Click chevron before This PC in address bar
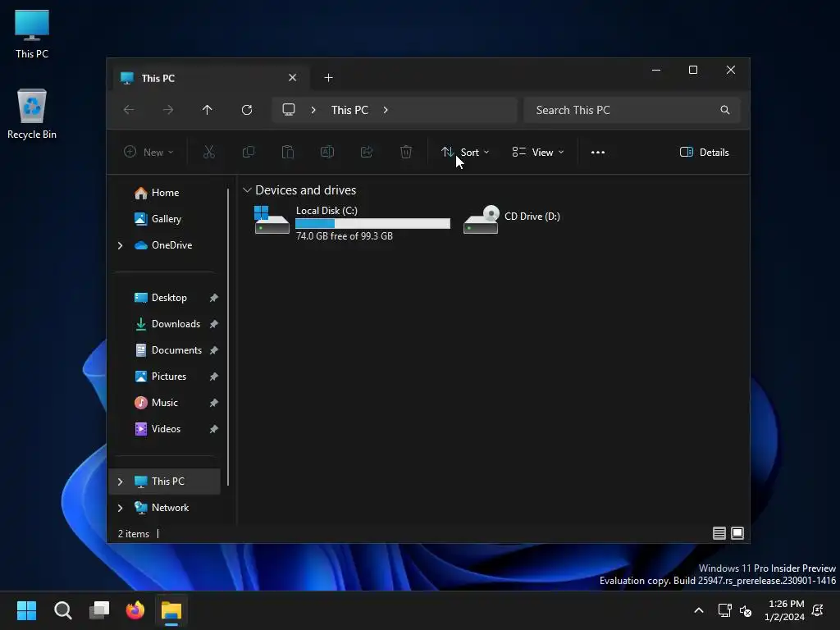 tap(313, 110)
